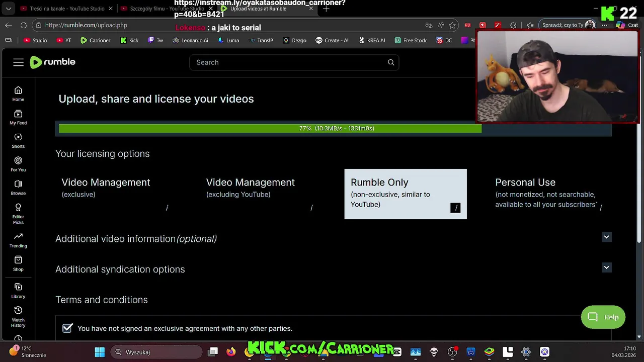Open KREA AI bookmark
The height and width of the screenshot is (362, 644).
pos(372,40)
